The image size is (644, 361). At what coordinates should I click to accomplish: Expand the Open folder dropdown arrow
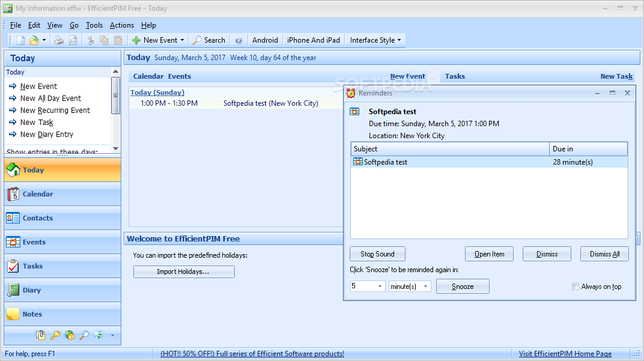(x=44, y=40)
